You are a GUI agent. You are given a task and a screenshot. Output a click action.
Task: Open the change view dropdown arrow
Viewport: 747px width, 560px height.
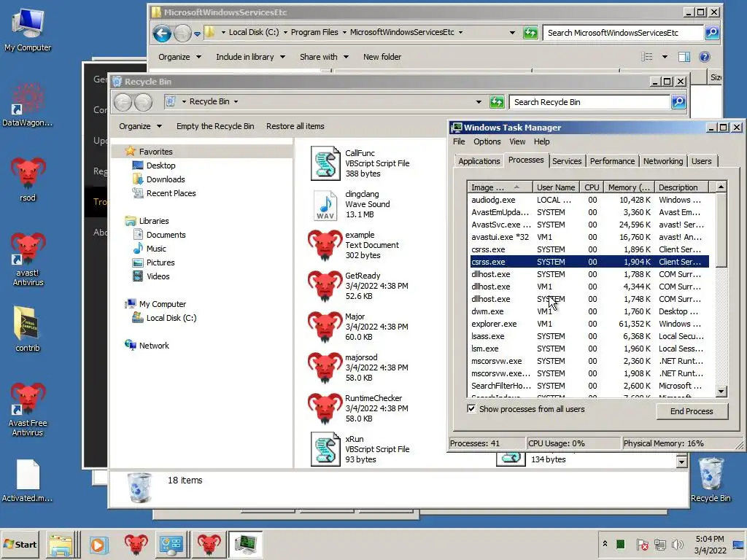665,57
